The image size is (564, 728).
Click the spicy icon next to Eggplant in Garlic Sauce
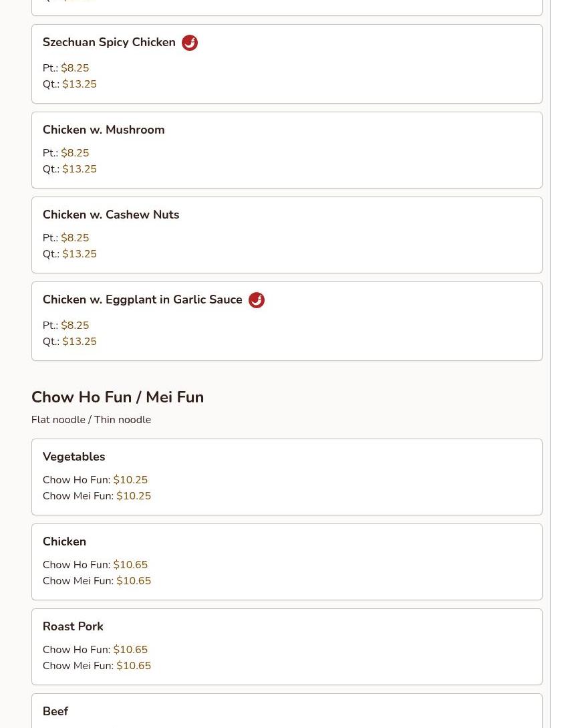coord(257,300)
